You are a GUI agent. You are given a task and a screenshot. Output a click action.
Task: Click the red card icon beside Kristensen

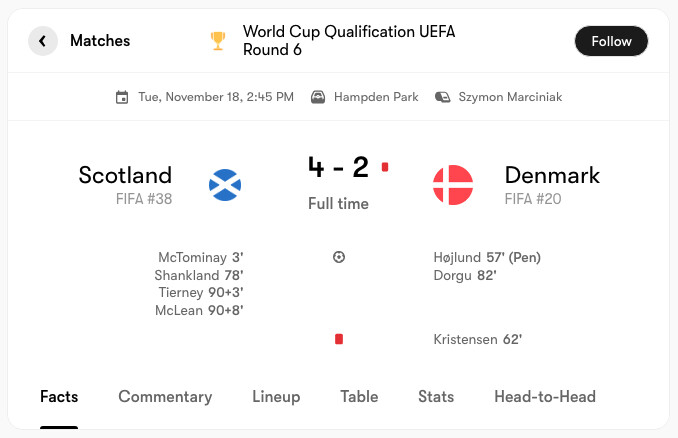click(339, 339)
